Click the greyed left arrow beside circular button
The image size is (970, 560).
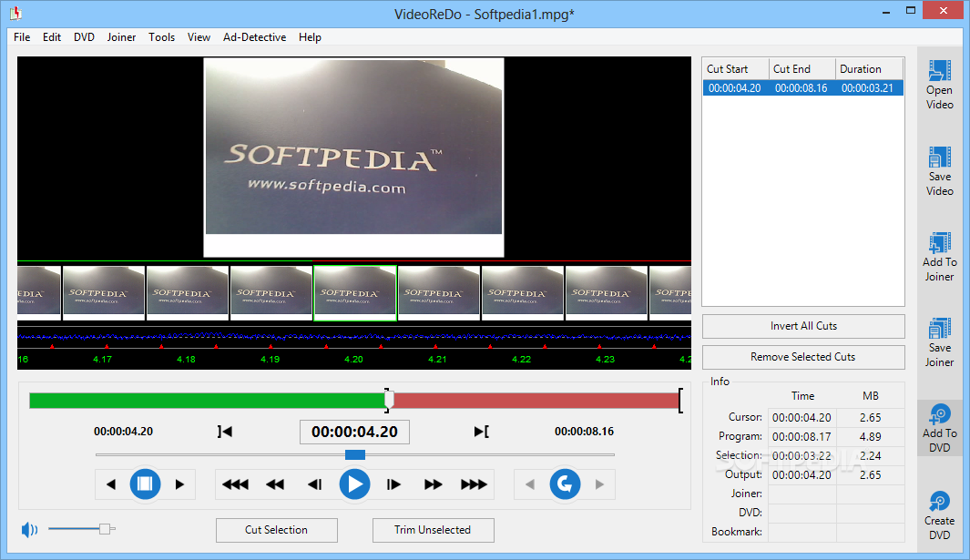pos(530,484)
